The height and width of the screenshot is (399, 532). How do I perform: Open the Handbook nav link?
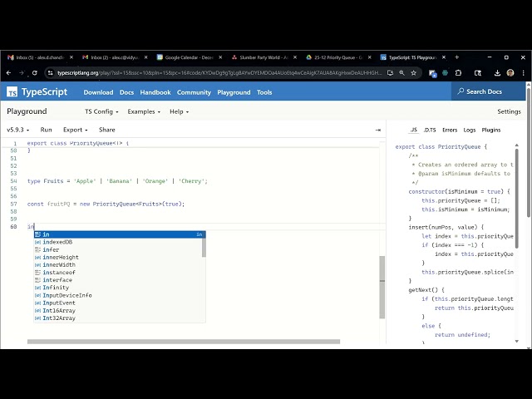(155, 92)
